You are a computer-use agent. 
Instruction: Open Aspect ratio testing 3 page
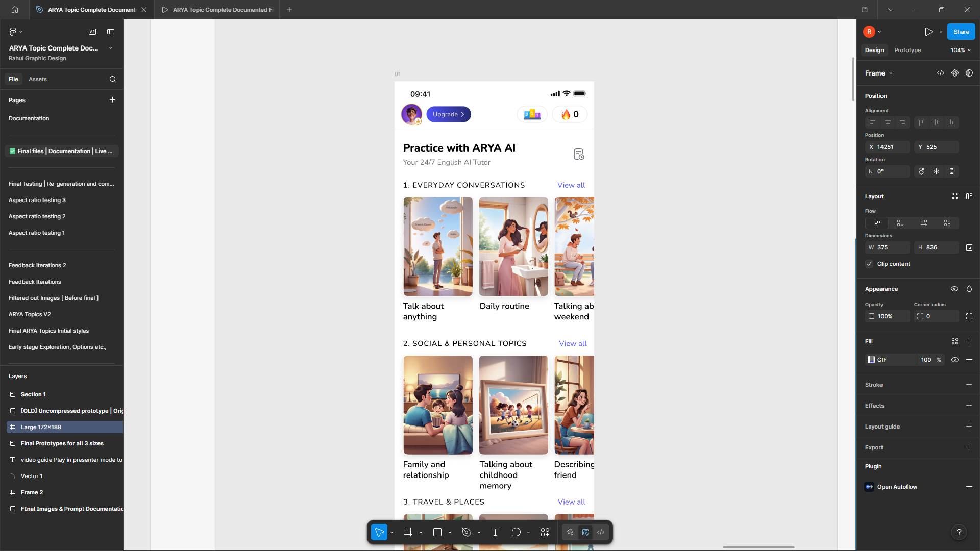point(37,200)
